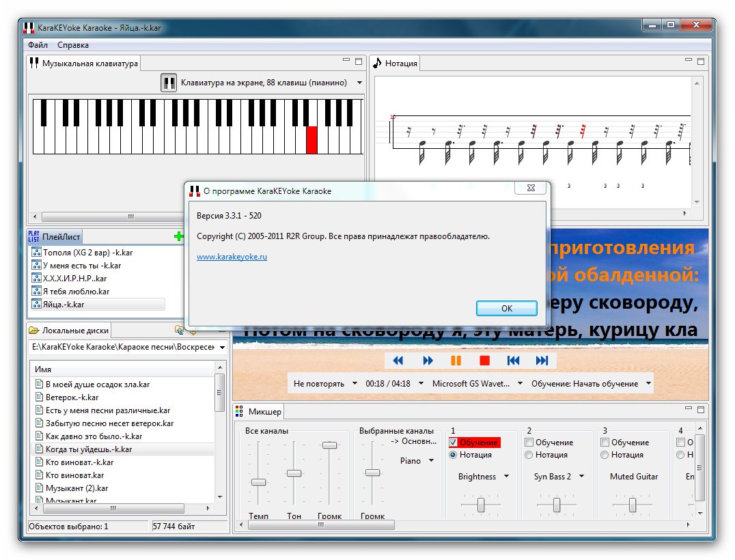Click the Микшер horizontal scrollbar

click(x=321, y=525)
